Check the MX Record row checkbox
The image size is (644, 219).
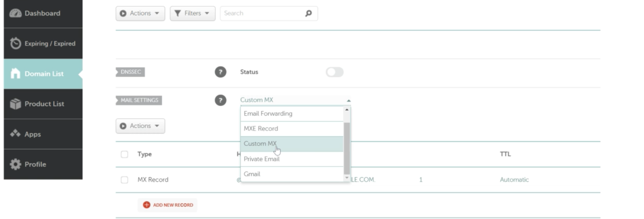pyautogui.click(x=124, y=180)
